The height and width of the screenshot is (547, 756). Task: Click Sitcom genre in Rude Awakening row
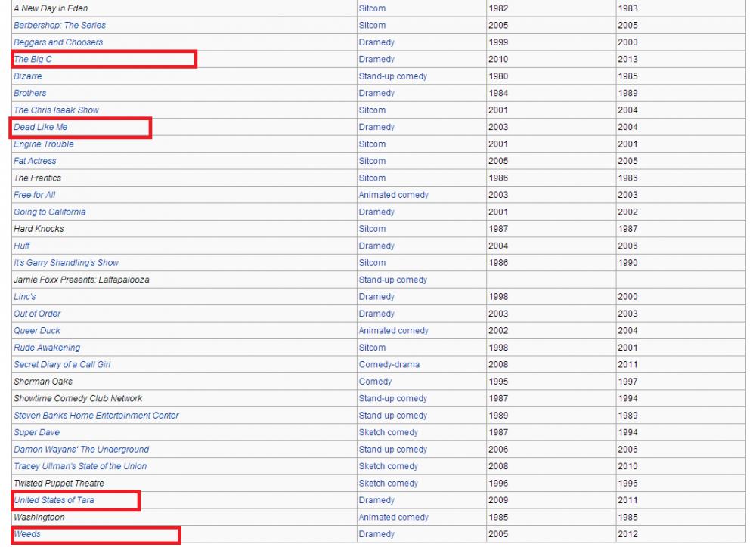coord(372,348)
